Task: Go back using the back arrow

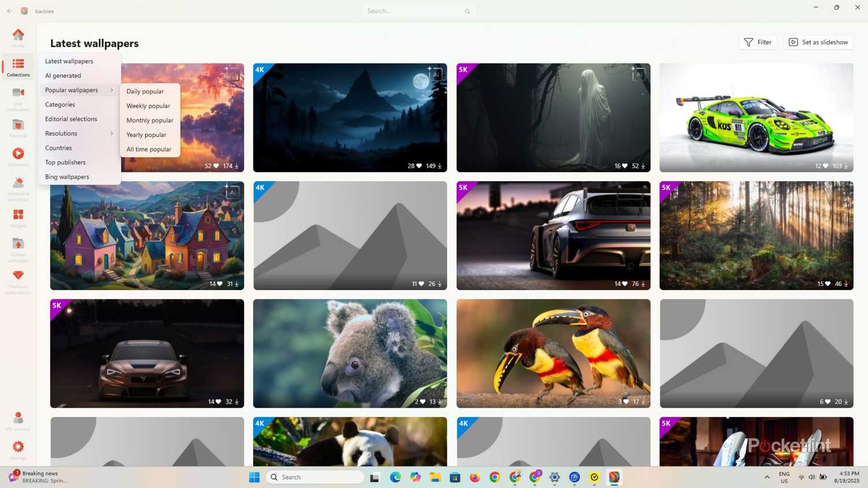Action: coord(10,11)
